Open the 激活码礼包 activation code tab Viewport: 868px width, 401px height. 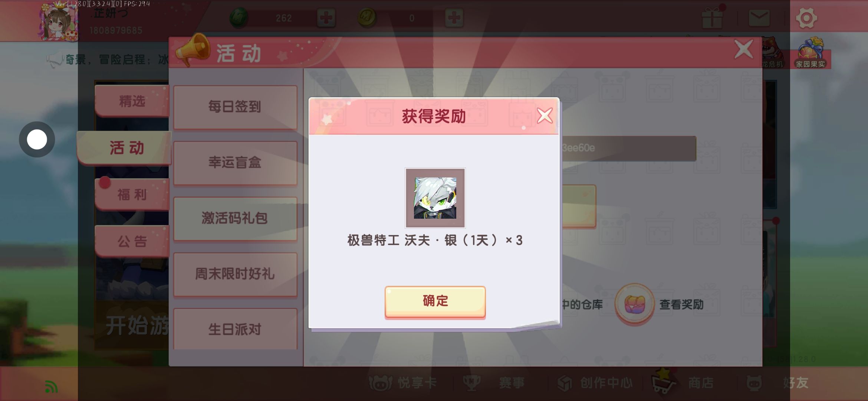[235, 218]
